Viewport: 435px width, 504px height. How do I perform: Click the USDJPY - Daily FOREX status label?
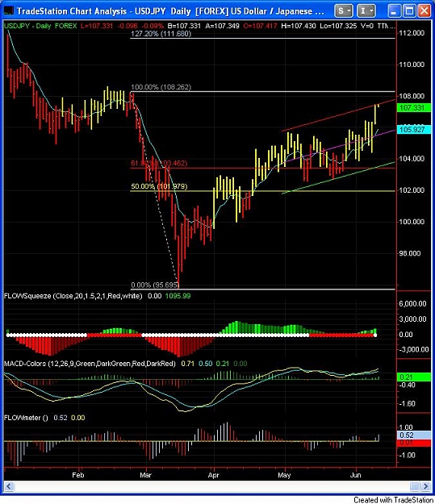click(x=40, y=26)
